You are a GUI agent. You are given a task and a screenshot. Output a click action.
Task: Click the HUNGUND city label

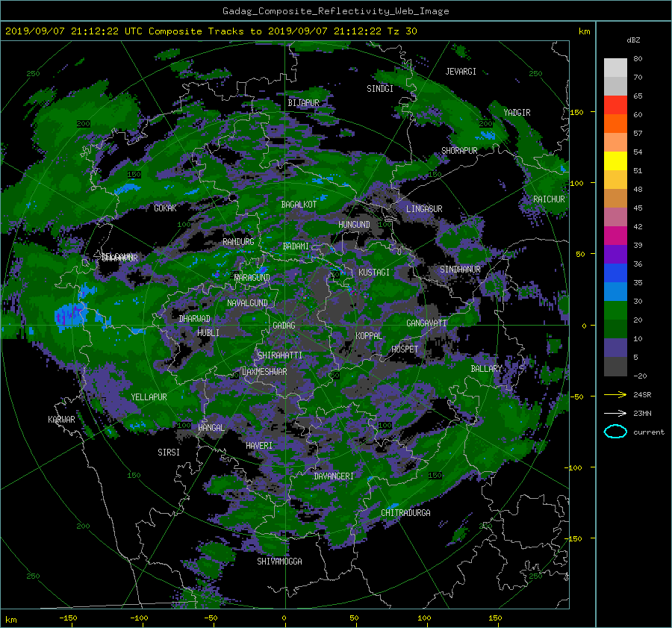tap(354, 225)
